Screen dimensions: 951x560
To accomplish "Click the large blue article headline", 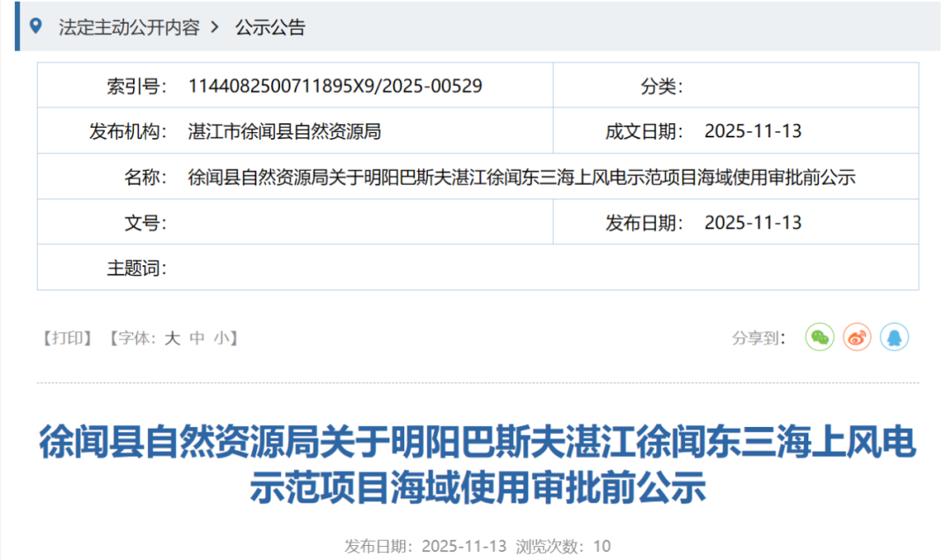I will click(477, 464).
